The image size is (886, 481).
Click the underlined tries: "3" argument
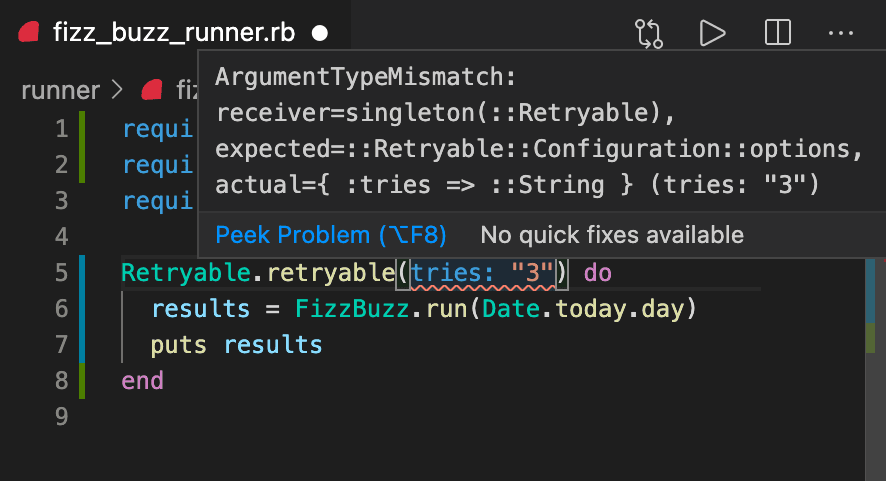(x=483, y=273)
